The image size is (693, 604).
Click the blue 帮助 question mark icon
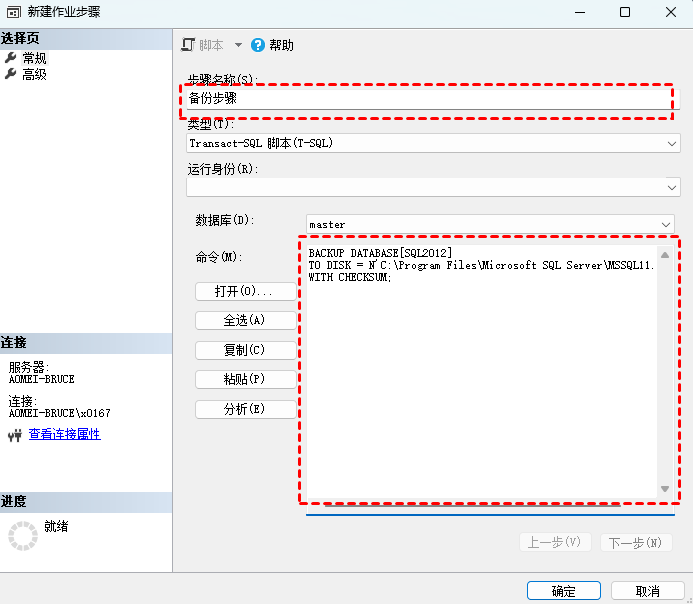[258, 45]
